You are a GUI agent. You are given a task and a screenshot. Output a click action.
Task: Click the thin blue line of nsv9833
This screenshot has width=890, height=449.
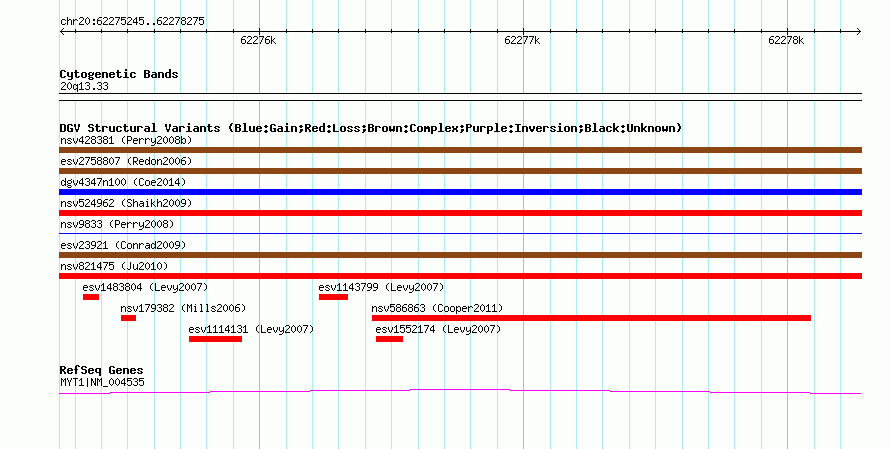click(460, 233)
